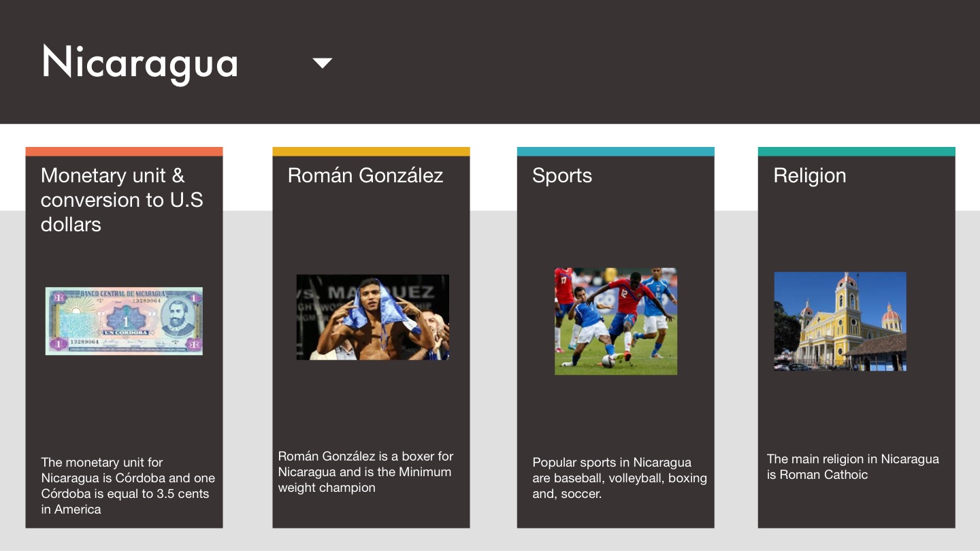
Task: Select the 'Román González' card heading
Action: (365, 176)
